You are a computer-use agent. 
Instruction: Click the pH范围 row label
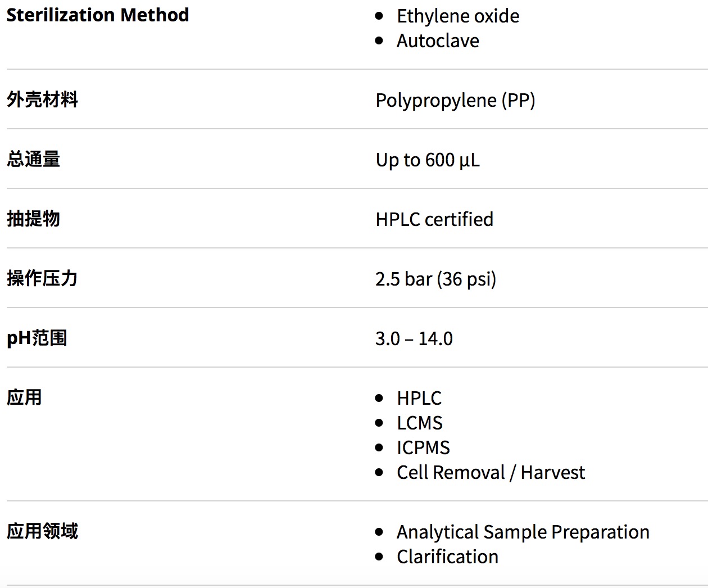pos(37,338)
